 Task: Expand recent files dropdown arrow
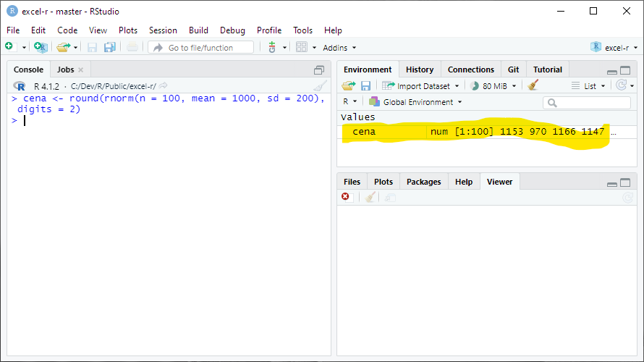click(75, 48)
